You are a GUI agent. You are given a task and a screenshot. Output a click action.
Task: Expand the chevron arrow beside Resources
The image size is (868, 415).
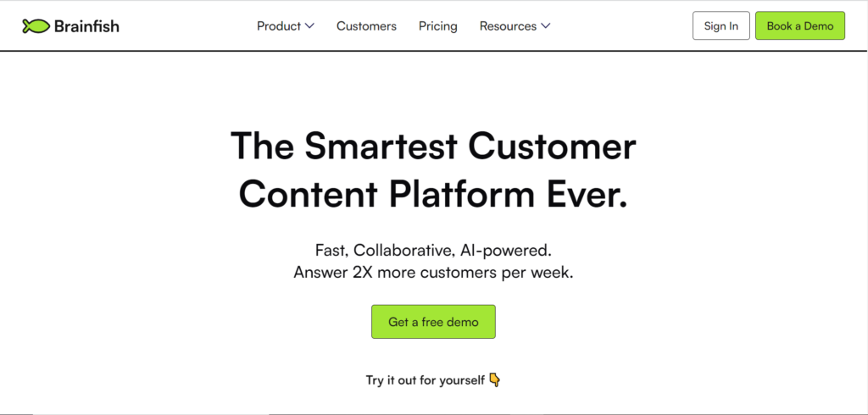point(546,26)
